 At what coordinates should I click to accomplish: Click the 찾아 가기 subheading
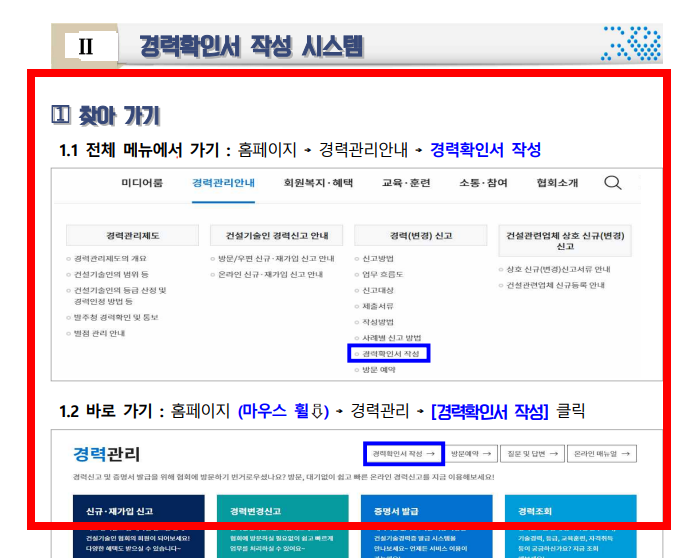pos(119,116)
